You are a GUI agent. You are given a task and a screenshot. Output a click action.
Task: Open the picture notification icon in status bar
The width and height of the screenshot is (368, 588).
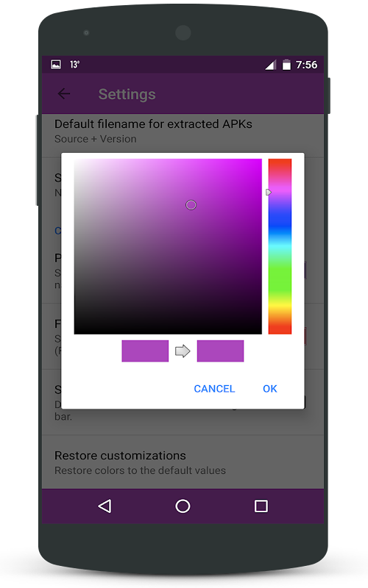[56, 65]
